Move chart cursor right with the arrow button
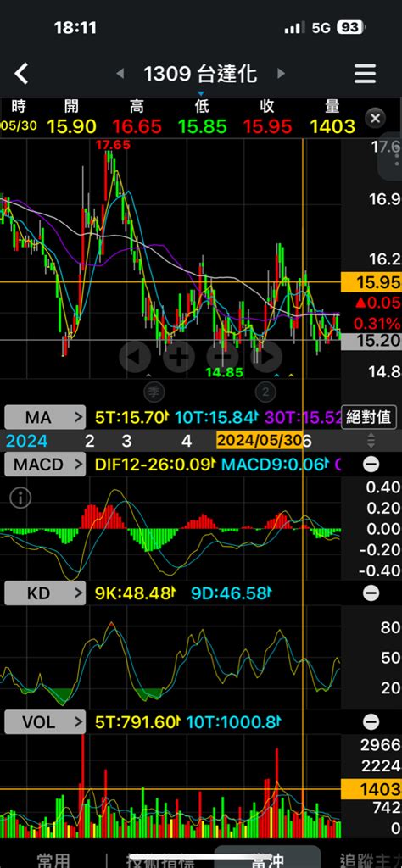 click(266, 357)
